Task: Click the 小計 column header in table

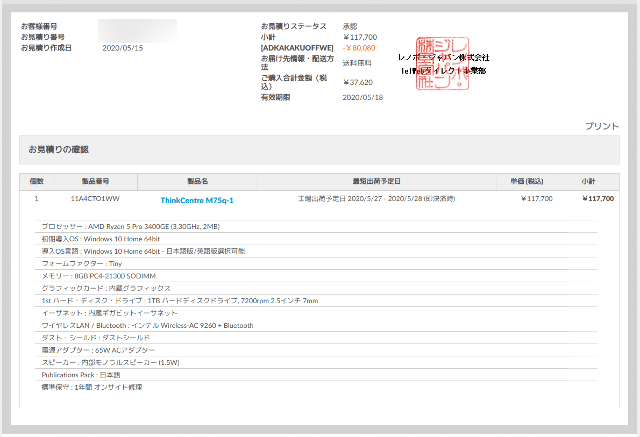Action: click(x=589, y=181)
